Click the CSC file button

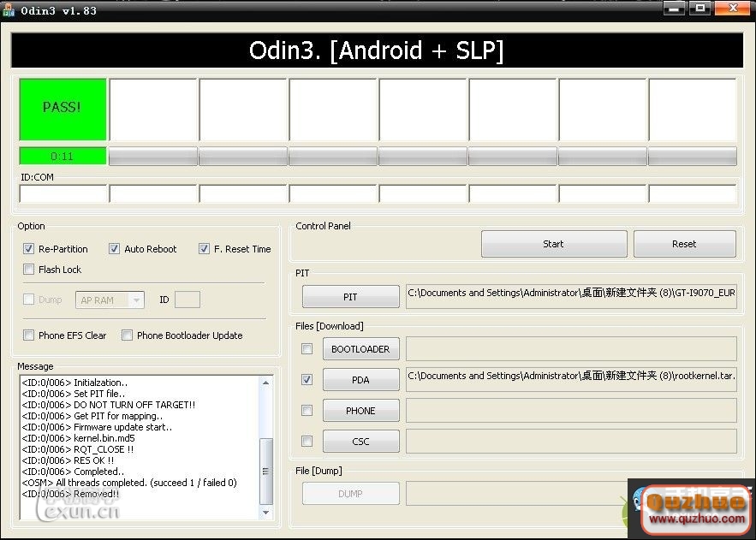click(360, 442)
